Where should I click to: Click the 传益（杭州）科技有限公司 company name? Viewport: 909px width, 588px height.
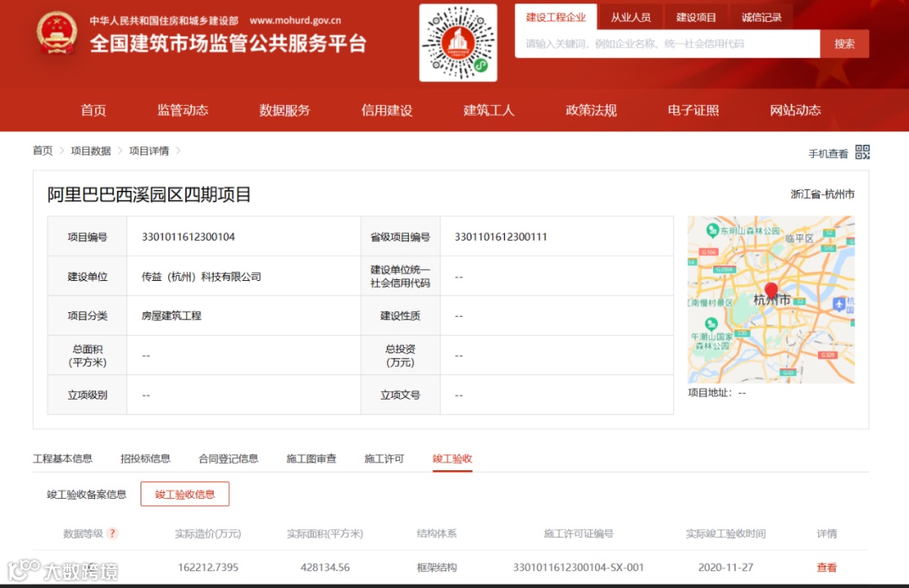pyautogui.click(x=201, y=277)
